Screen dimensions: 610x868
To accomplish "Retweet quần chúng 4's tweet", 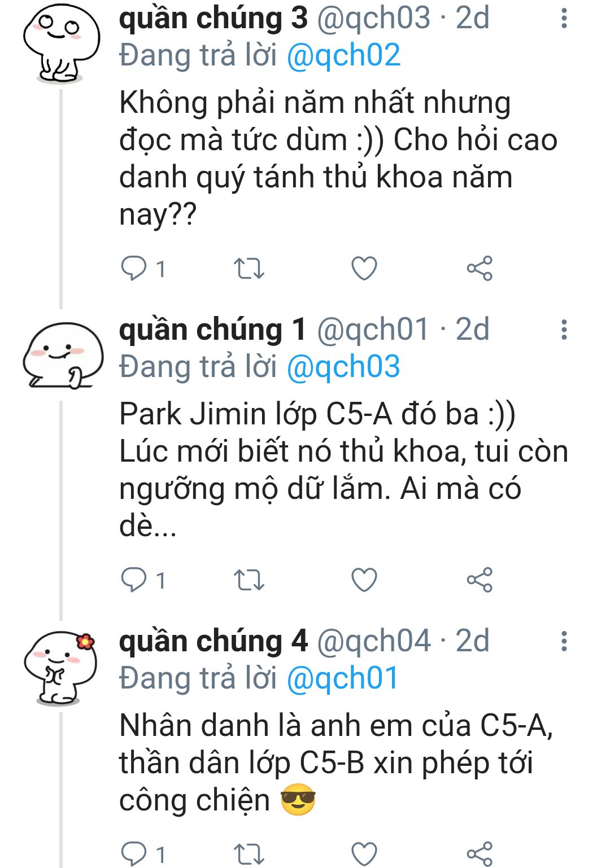I will tap(249, 853).
